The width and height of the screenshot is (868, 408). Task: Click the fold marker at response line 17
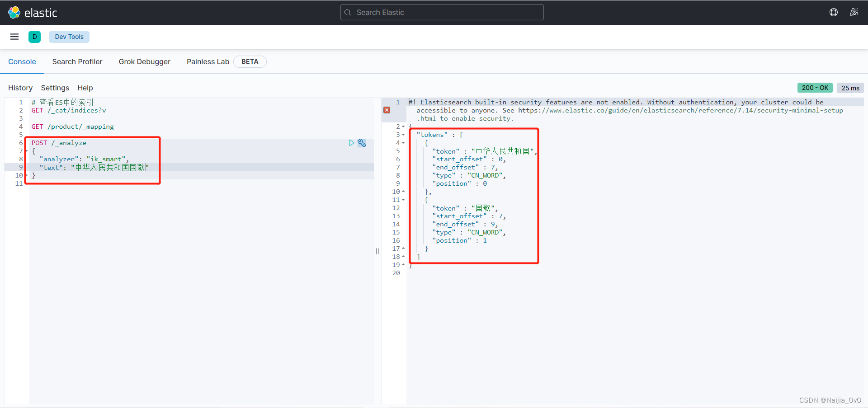(x=403, y=249)
